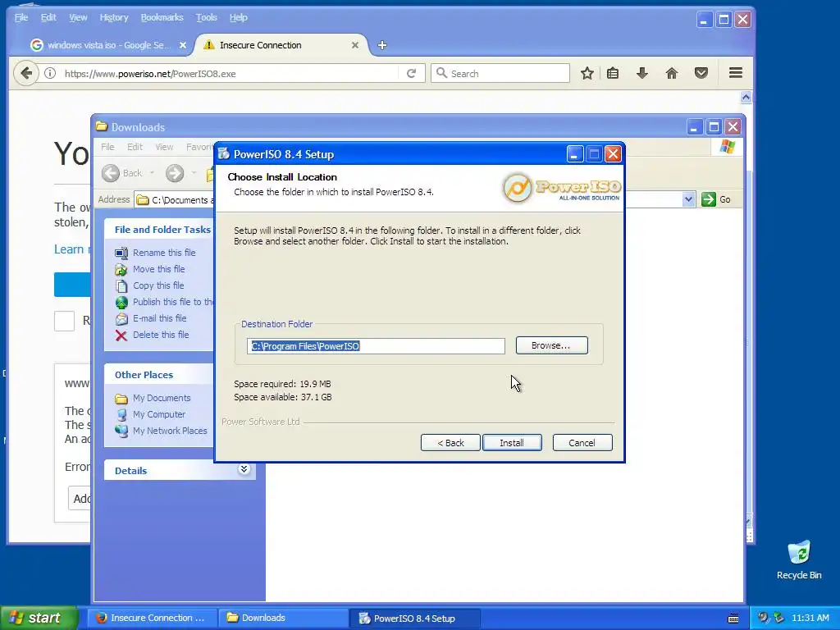Switch to Downloads taskbar item
The height and width of the screenshot is (630, 840).
pos(283,618)
